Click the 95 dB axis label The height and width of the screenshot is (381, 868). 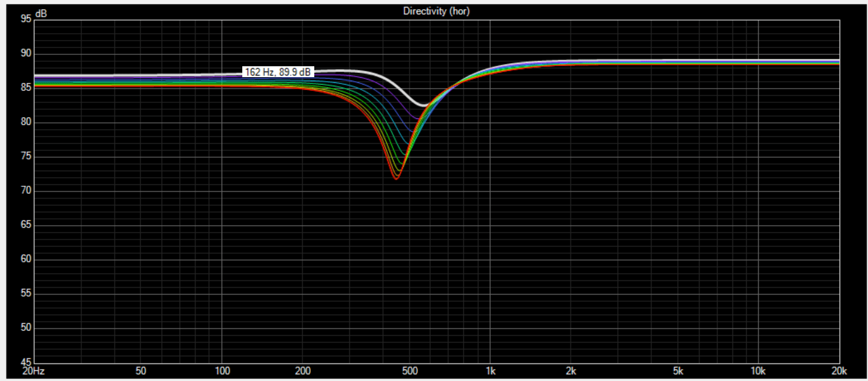26,18
